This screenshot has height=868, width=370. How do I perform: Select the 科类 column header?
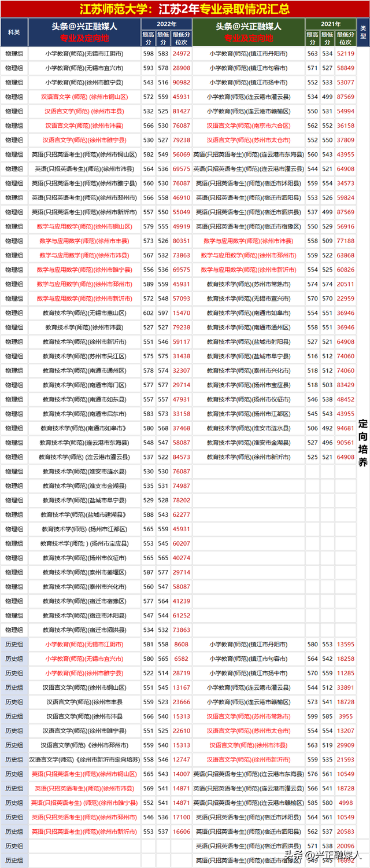(x=14, y=32)
